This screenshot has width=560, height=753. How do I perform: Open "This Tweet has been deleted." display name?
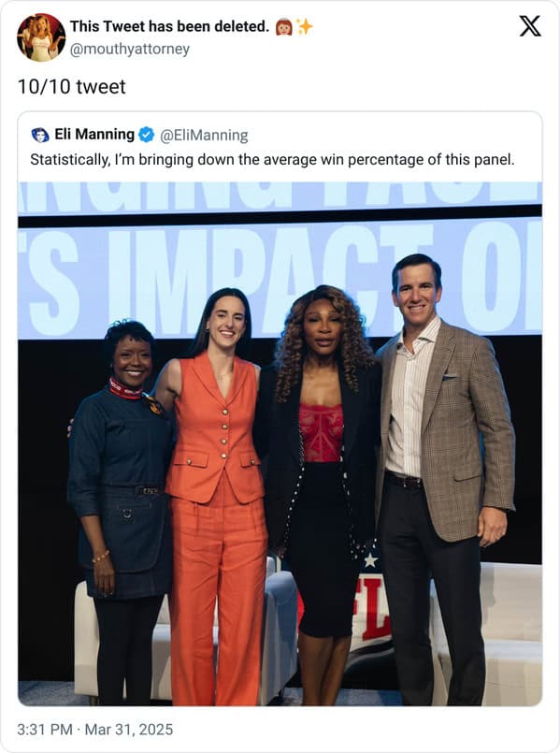(169, 27)
